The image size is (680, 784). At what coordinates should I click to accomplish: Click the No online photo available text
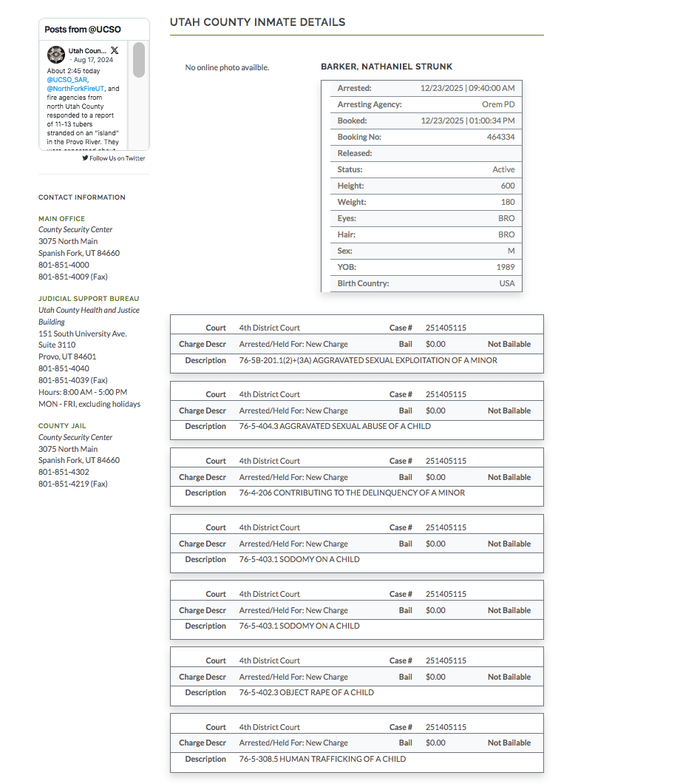pos(227,67)
